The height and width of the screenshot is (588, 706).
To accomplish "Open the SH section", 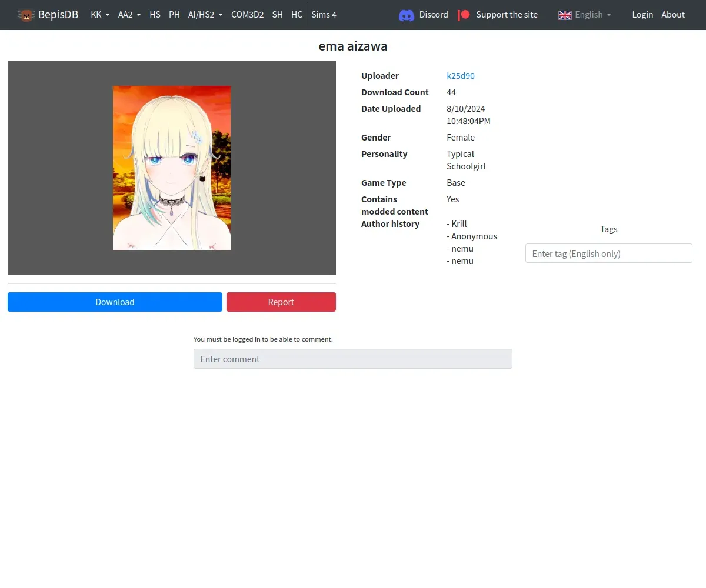I will 277,15.
